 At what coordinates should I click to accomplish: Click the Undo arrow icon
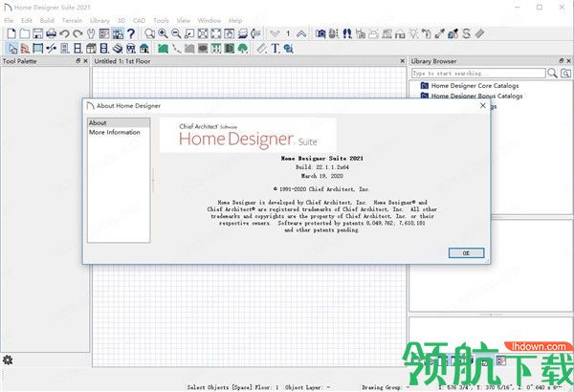click(64, 33)
